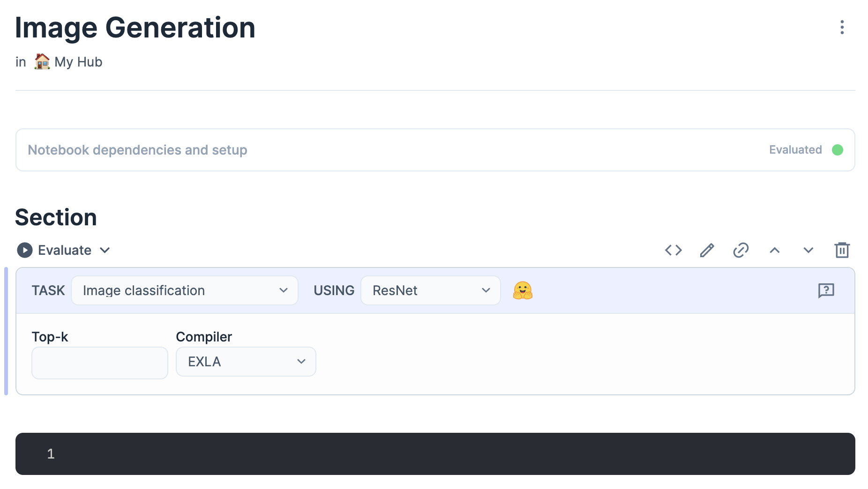The width and height of the screenshot is (868, 489).
Task: Click the Evaluate button label
Action: (x=65, y=250)
